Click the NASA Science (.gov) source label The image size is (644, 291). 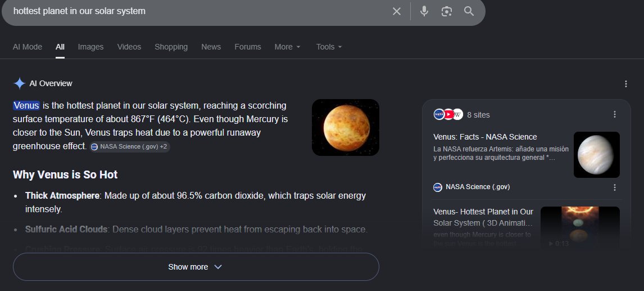pyautogui.click(x=478, y=187)
